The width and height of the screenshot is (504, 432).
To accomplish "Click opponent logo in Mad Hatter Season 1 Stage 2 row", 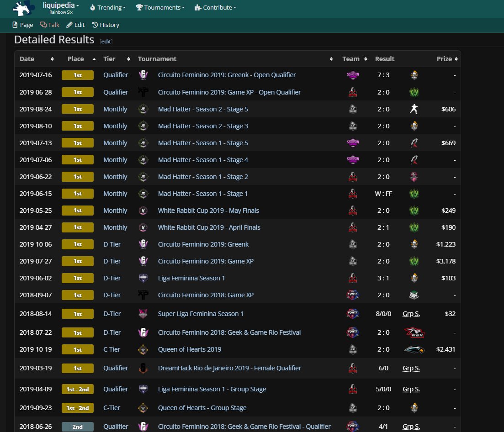I will tap(414, 177).
